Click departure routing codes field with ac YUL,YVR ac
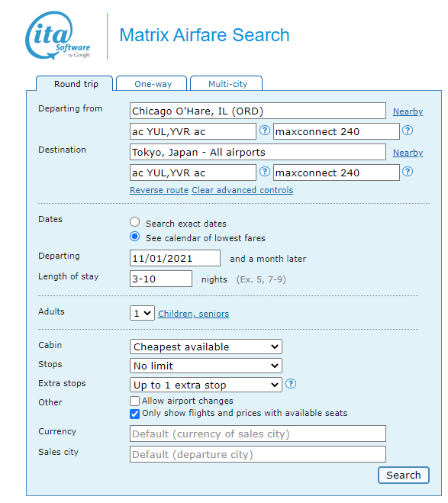 pos(193,131)
